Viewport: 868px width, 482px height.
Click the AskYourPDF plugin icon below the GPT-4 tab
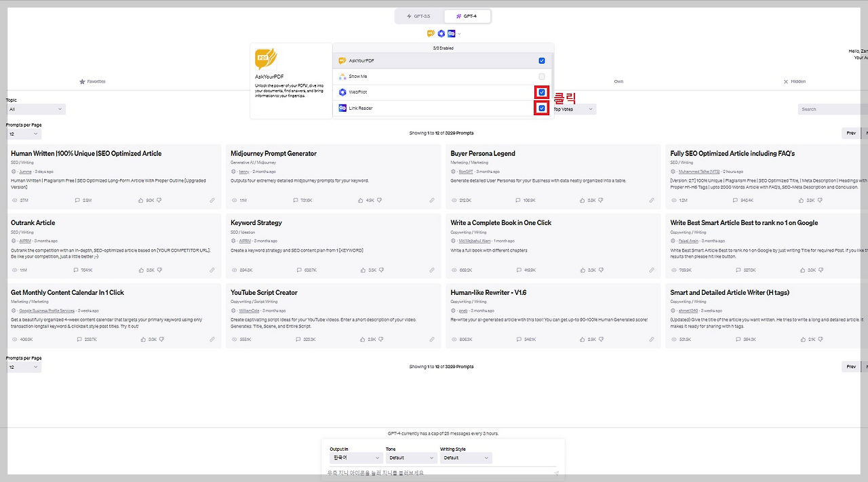(431, 33)
